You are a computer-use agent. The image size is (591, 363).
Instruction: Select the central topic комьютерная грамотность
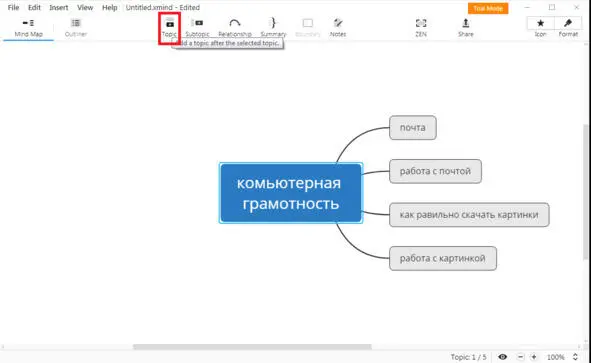291,193
